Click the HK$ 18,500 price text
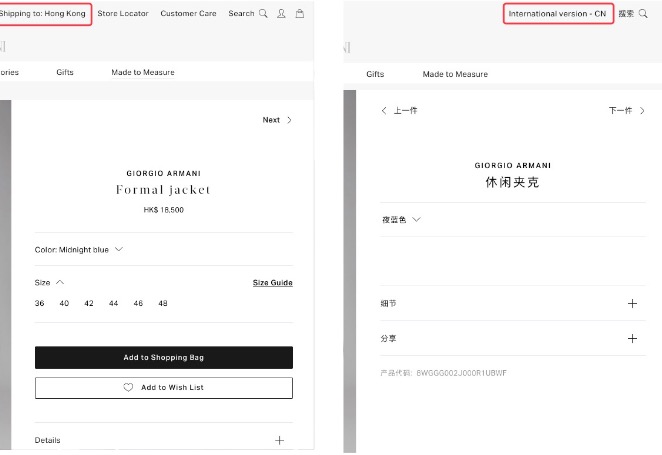 coord(164,210)
